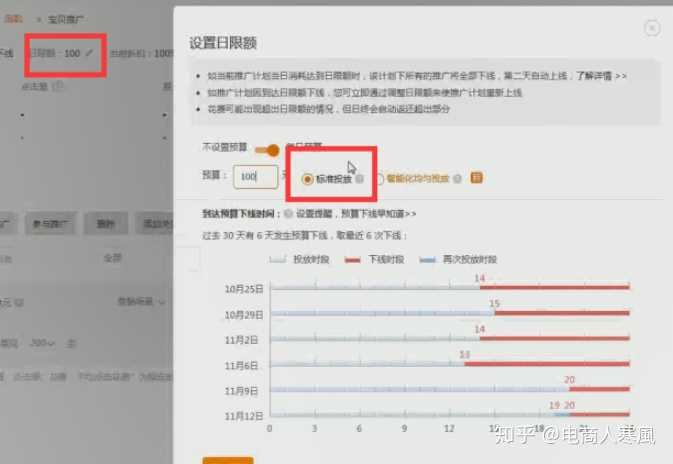
Task: Click help icon next to 标准投放
Action: [x=360, y=179]
